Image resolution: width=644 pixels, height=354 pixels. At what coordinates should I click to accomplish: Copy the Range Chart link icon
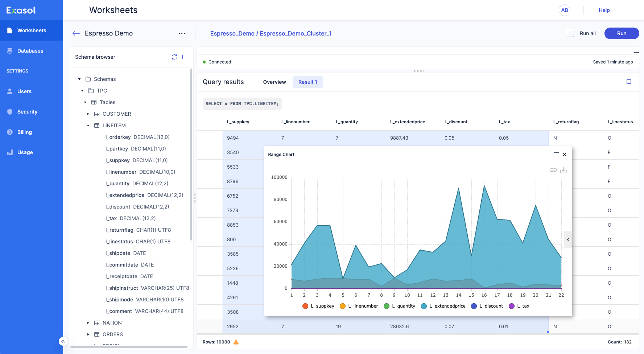[x=553, y=170]
